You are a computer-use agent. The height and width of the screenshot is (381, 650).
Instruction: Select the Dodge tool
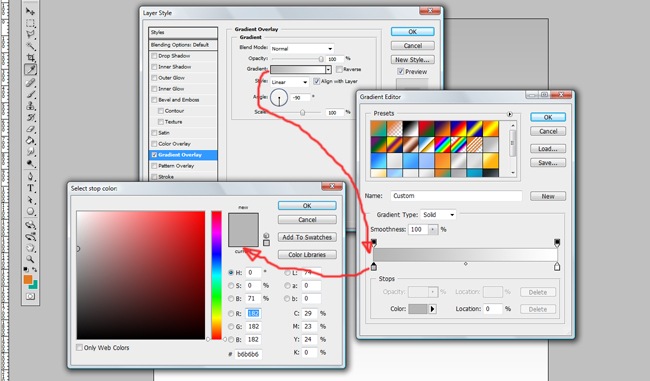[x=30, y=164]
